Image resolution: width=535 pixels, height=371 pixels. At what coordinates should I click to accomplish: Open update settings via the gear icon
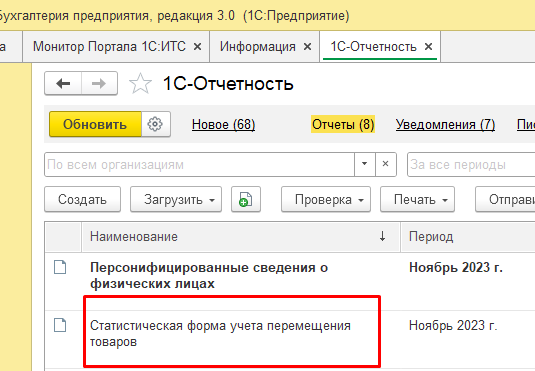click(x=155, y=124)
